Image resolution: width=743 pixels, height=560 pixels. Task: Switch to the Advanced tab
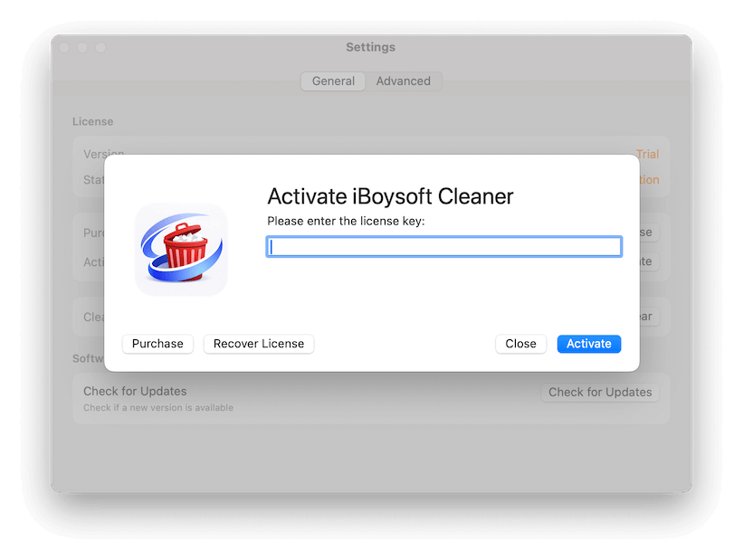pyautogui.click(x=403, y=81)
